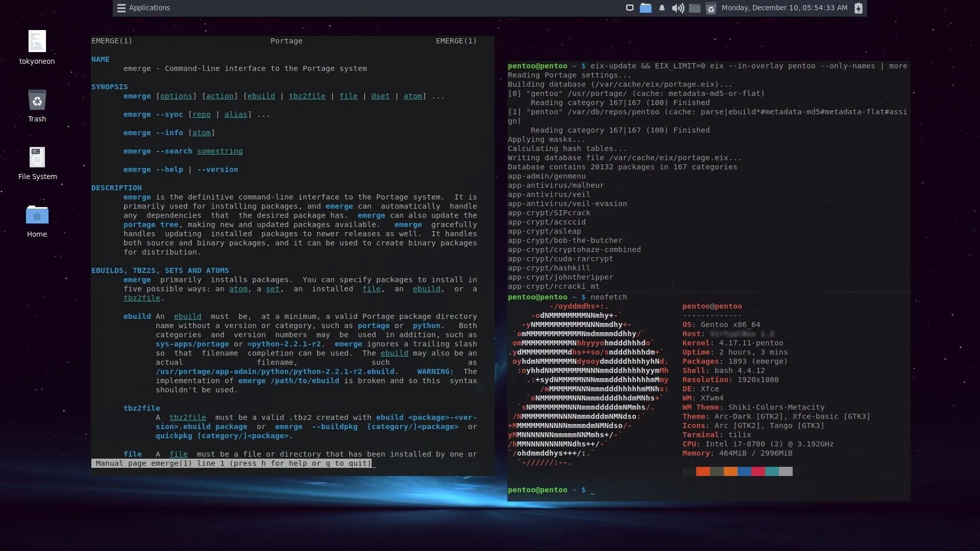Click the 'Memory: 464MiB / 2996MiB' line
Viewport: 980px width, 551px height.
pos(738,454)
